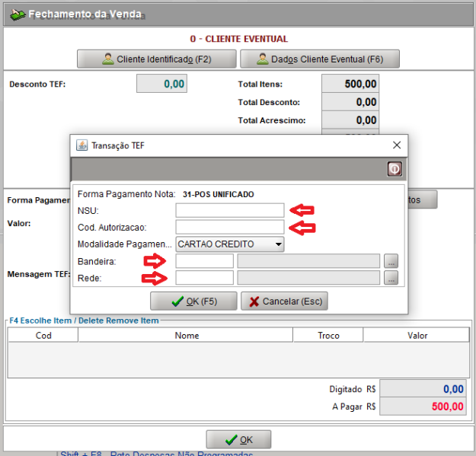
Task: Focus the Cod. Autorizacao text box
Action: [x=229, y=227]
